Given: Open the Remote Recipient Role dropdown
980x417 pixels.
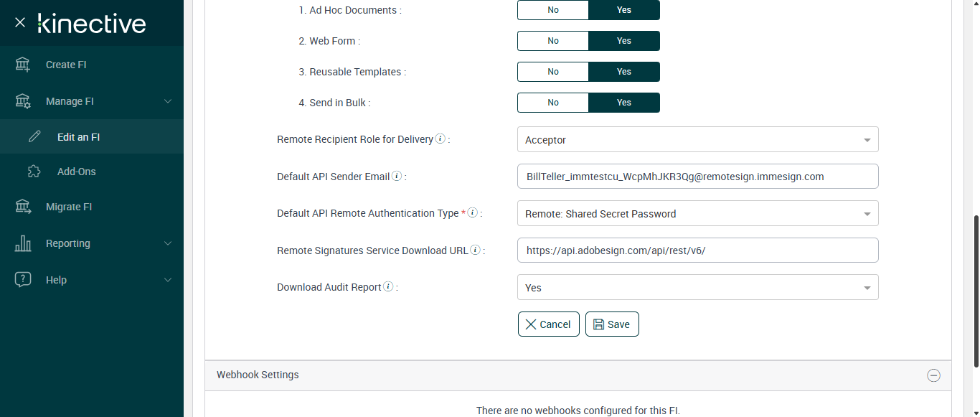Looking at the screenshot, I should 697,140.
